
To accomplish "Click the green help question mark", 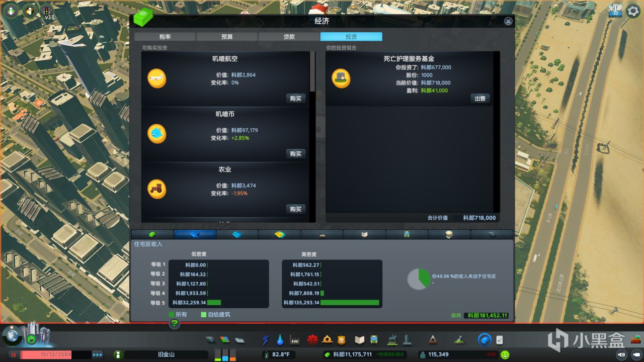I will point(175,323).
